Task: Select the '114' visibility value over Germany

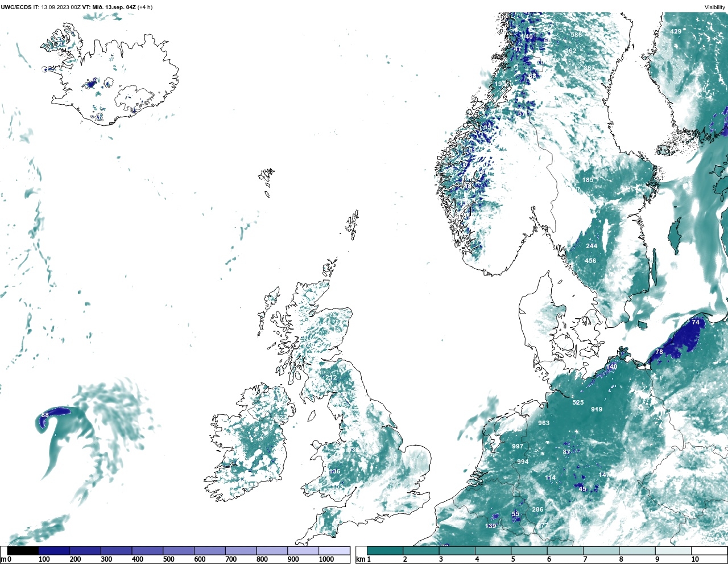Action: [x=550, y=477]
